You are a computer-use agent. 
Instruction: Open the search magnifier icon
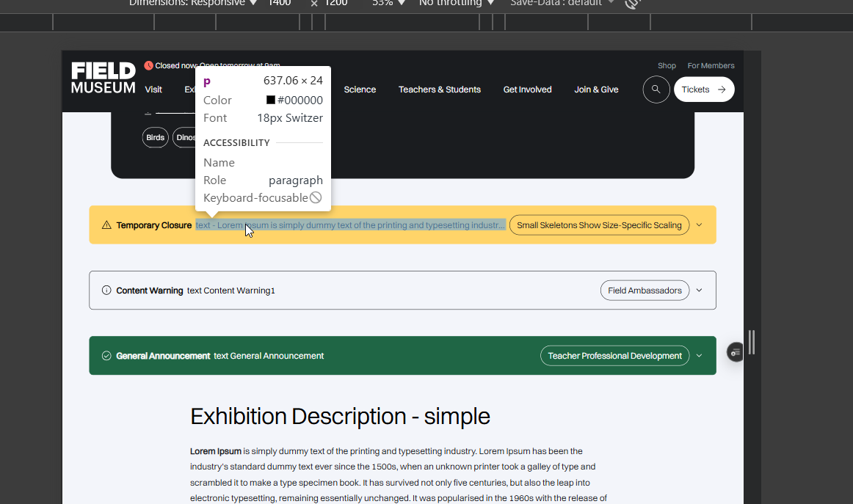656,90
